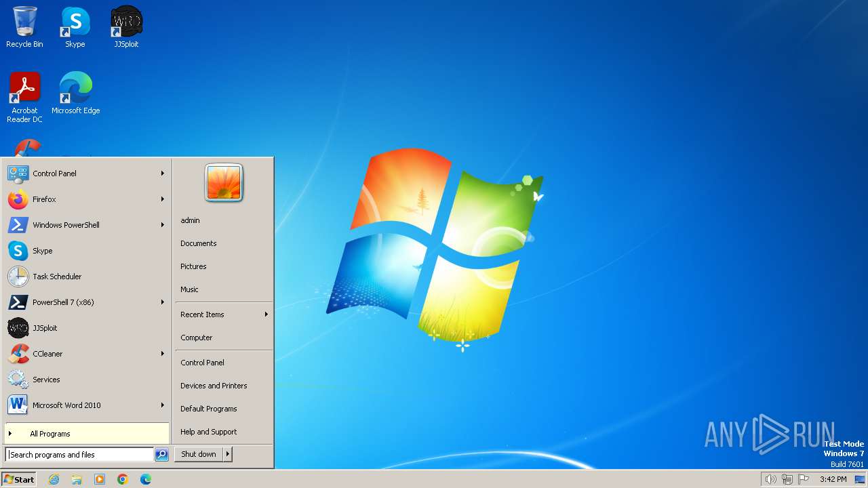Open File Explorer from taskbar
The image size is (868, 488).
coord(77,479)
